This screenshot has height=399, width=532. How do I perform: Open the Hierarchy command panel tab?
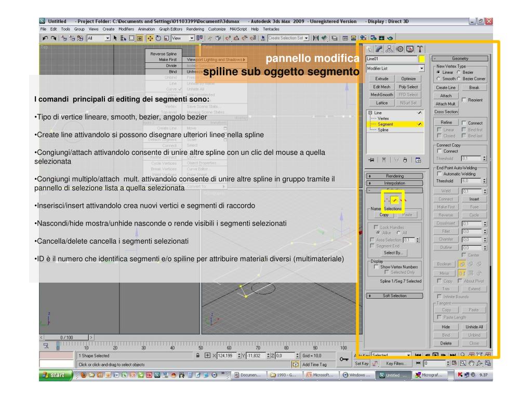[389, 49]
